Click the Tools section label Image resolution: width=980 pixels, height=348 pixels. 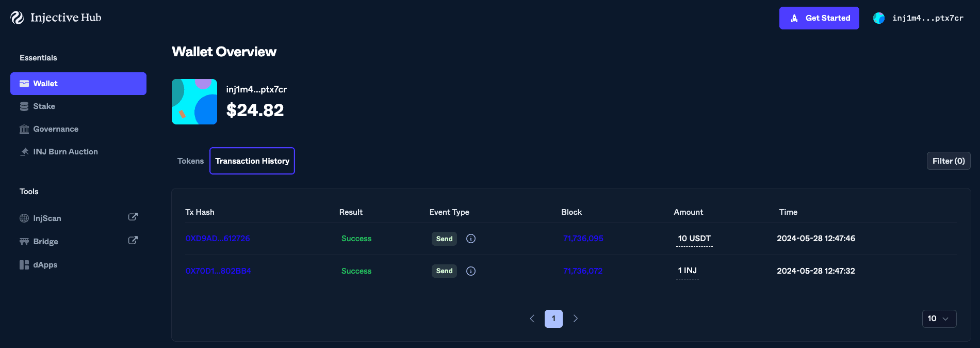coord(29,192)
